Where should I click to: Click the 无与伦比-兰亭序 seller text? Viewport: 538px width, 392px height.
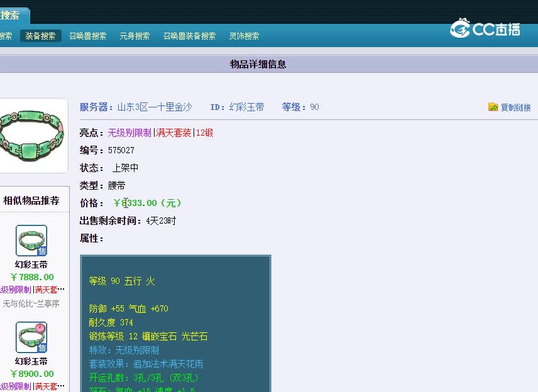(31, 303)
